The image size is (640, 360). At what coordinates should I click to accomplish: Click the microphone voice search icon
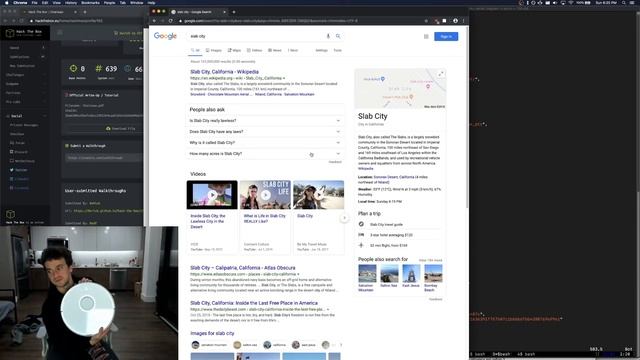click(x=328, y=36)
